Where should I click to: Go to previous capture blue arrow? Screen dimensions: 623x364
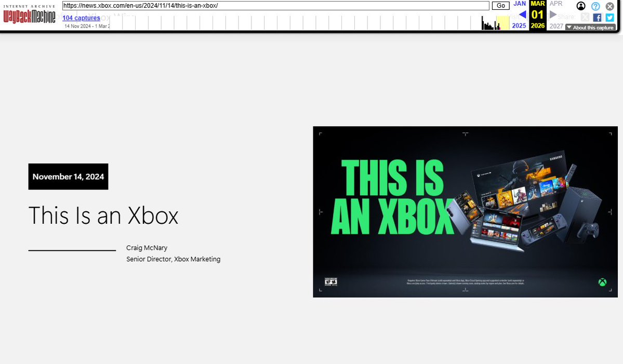[523, 15]
